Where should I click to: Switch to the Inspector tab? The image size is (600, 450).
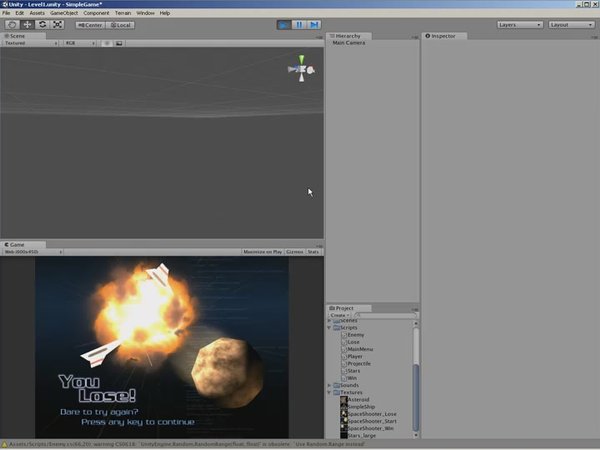pyautogui.click(x=441, y=35)
